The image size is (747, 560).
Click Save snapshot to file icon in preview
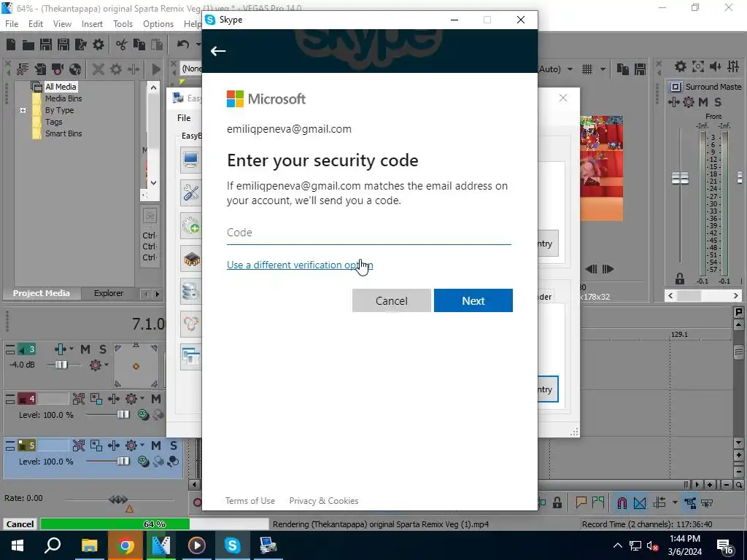pyautogui.click(x=640, y=69)
